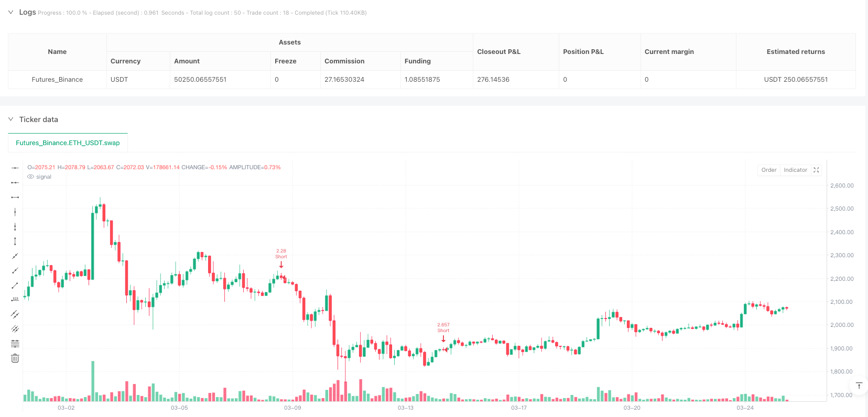Click the 2,100.00 level on the price axis

click(x=841, y=302)
